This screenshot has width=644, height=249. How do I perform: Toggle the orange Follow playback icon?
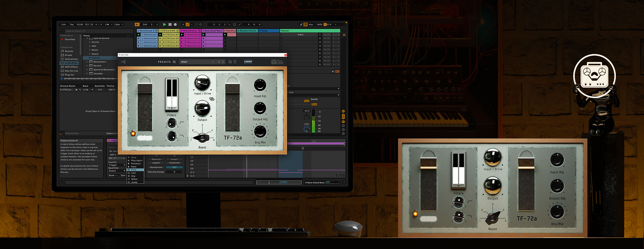(137, 24)
